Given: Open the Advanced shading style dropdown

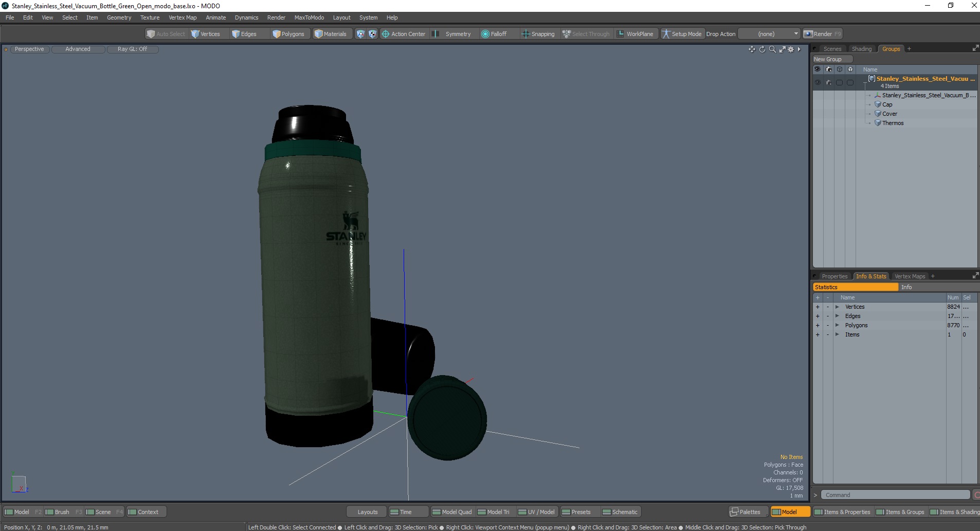Looking at the screenshot, I should (78, 49).
